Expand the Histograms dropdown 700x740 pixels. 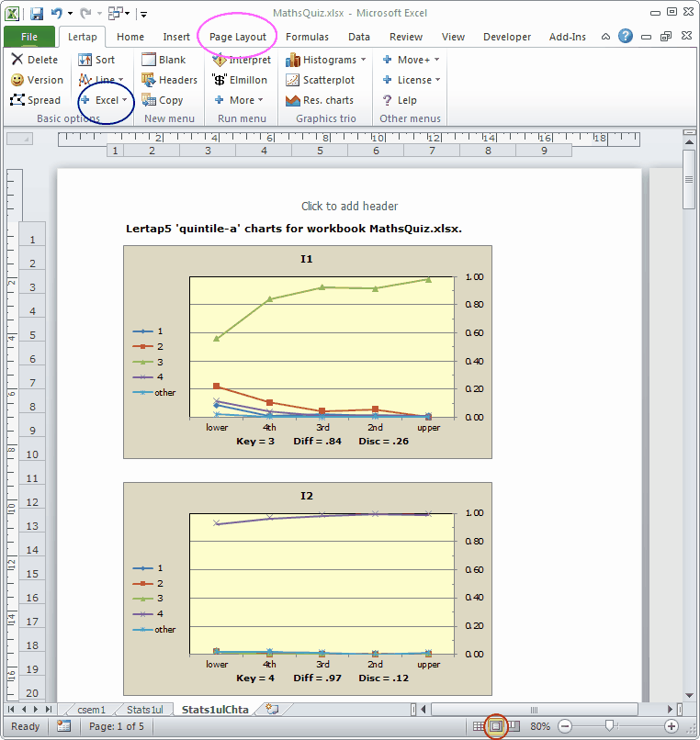[x=326, y=60]
